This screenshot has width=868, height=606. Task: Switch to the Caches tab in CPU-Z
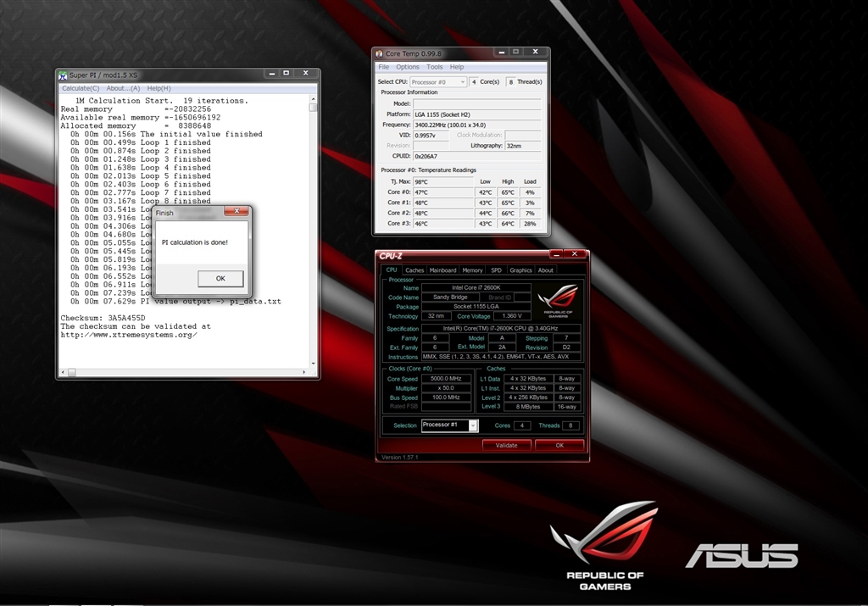[414, 270]
